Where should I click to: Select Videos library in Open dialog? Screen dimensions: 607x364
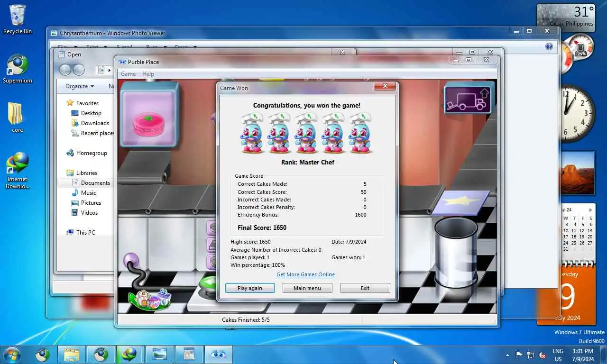pos(89,213)
